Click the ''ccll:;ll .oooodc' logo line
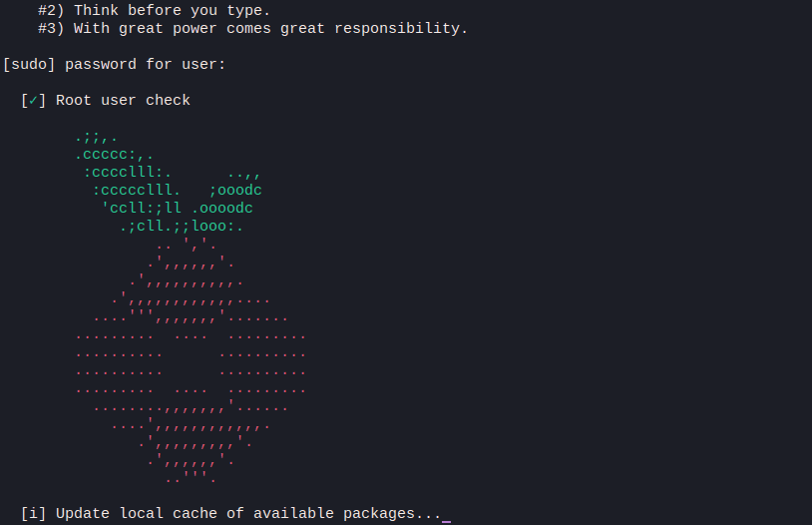812x525 pixels. [x=178, y=209]
